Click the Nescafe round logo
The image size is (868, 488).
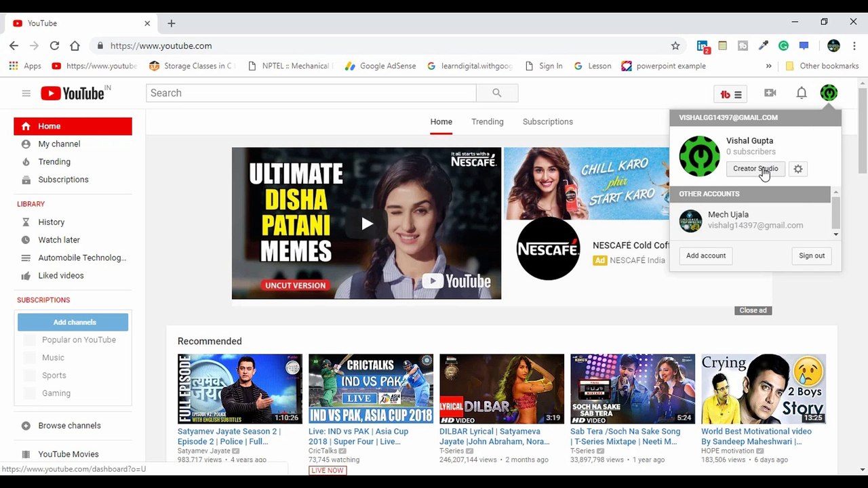click(548, 249)
